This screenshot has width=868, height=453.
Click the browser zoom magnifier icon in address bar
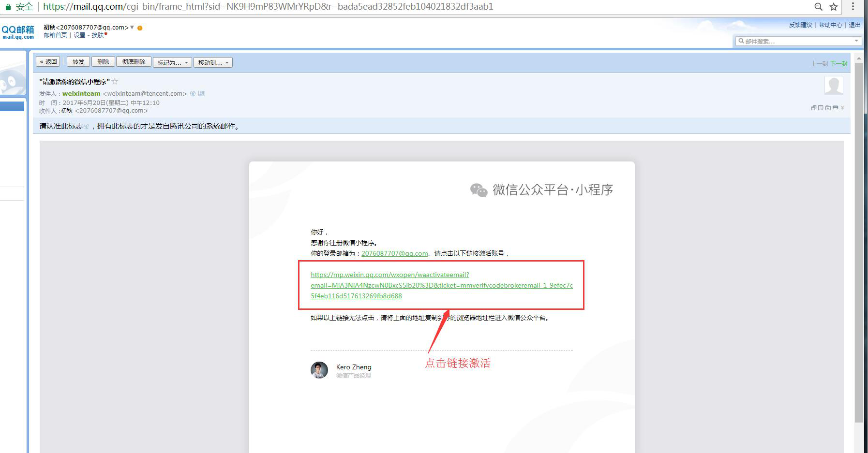(x=819, y=7)
